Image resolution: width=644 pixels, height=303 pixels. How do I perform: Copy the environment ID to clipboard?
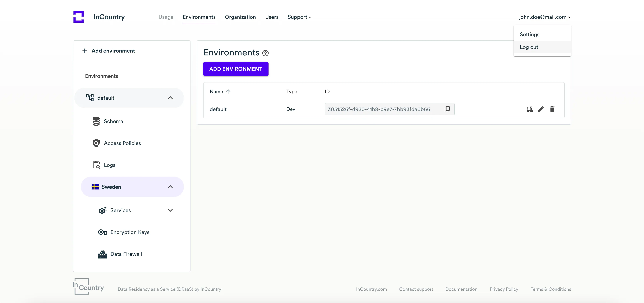tap(447, 109)
